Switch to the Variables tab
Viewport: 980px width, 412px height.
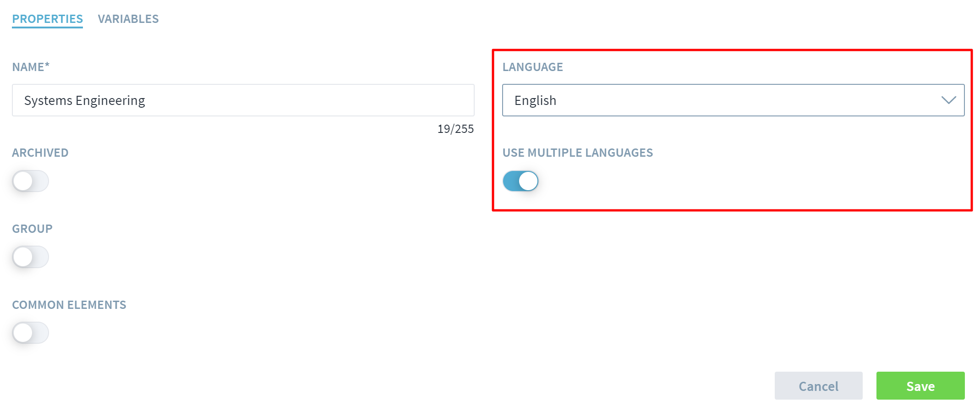point(128,19)
